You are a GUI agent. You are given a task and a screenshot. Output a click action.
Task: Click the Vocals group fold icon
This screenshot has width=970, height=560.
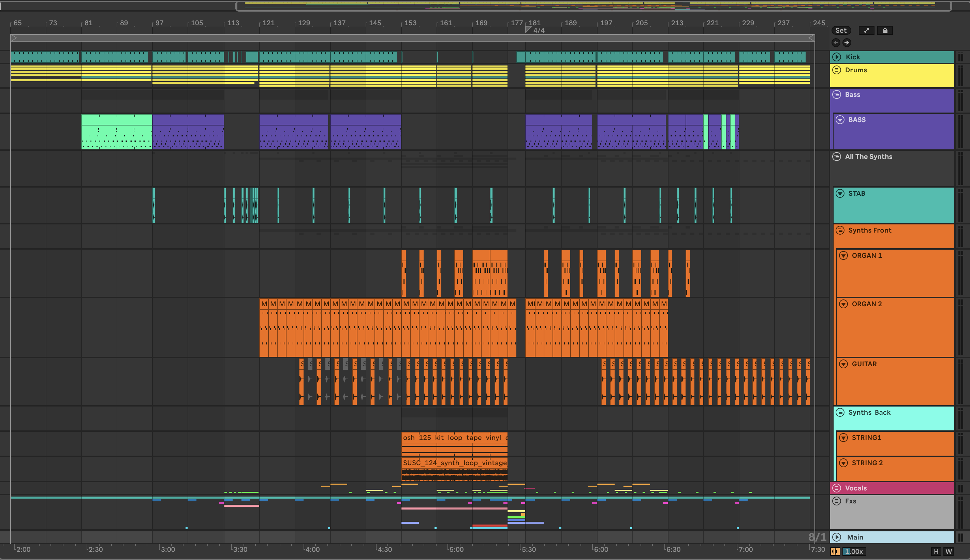pos(837,488)
